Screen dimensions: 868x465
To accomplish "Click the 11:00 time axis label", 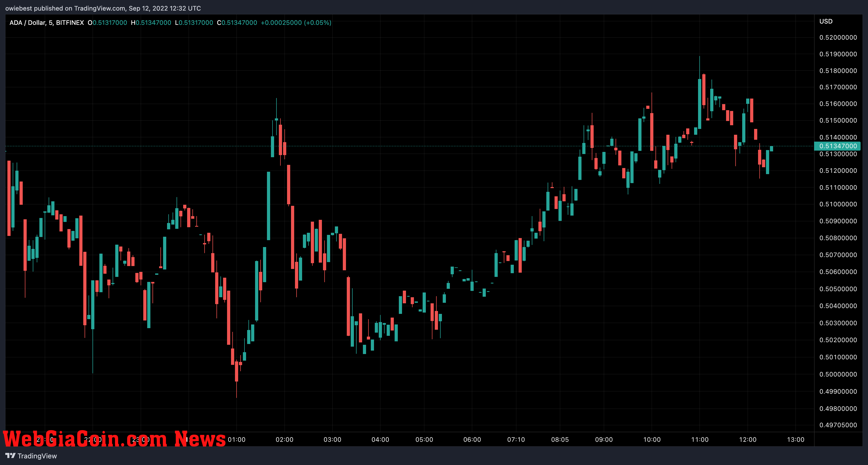I will 700,440.
